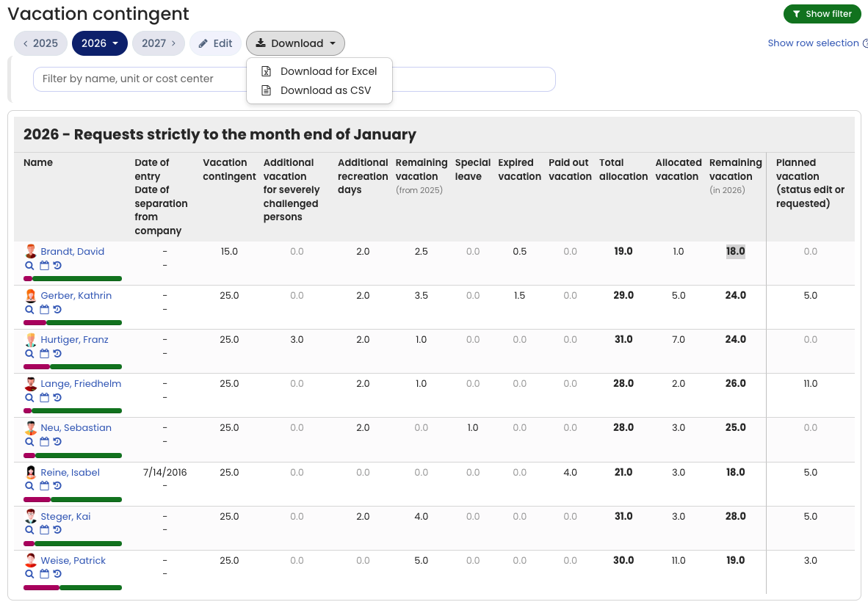The height and width of the screenshot is (613, 868).
Task: Click history icon under Hurtiger, Franz
Action: coord(57,354)
